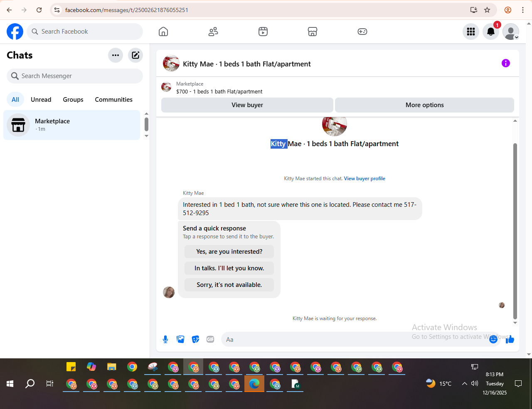This screenshot has height=409, width=532.
Task: Open the Friends icon in top navigation
Action: [213, 32]
